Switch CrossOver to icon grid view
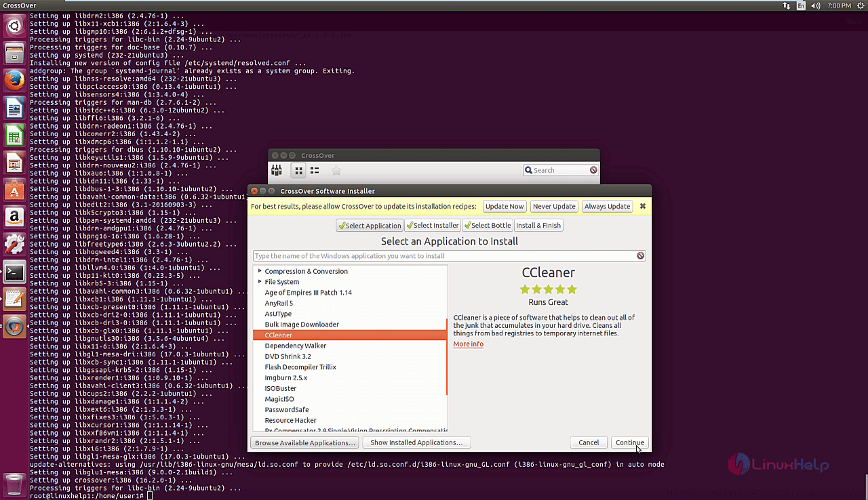 click(x=298, y=171)
